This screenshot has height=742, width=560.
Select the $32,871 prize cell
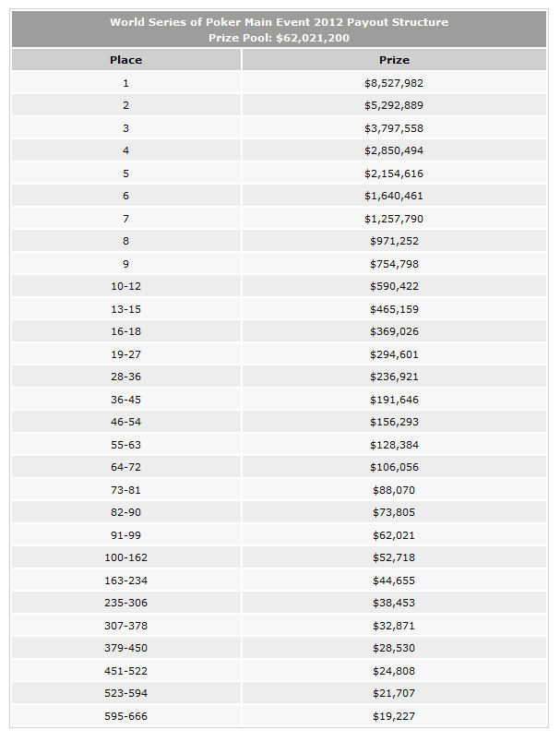(395, 626)
